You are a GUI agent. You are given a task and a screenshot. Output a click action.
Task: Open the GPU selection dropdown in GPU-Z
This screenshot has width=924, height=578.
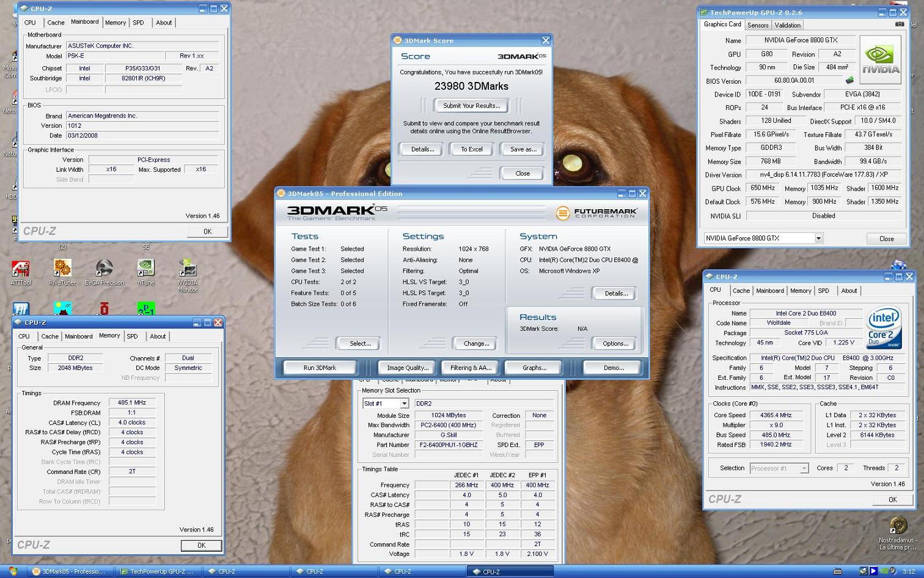click(x=819, y=238)
